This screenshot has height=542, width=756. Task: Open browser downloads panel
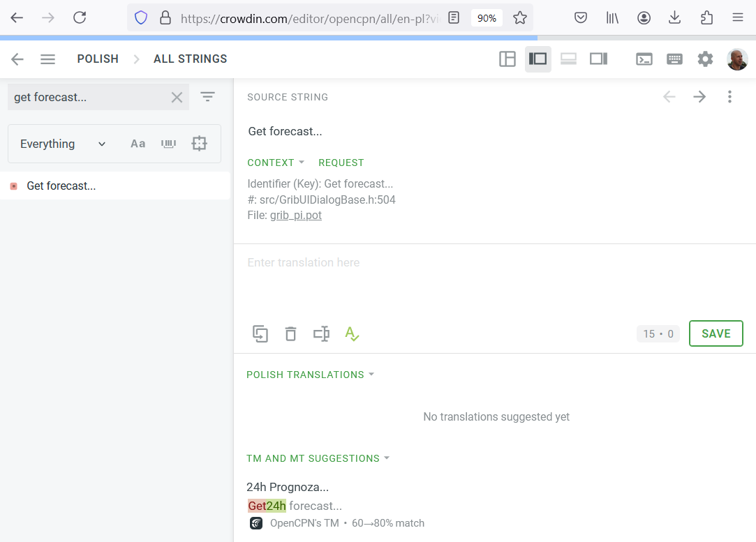click(x=674, y=18)
